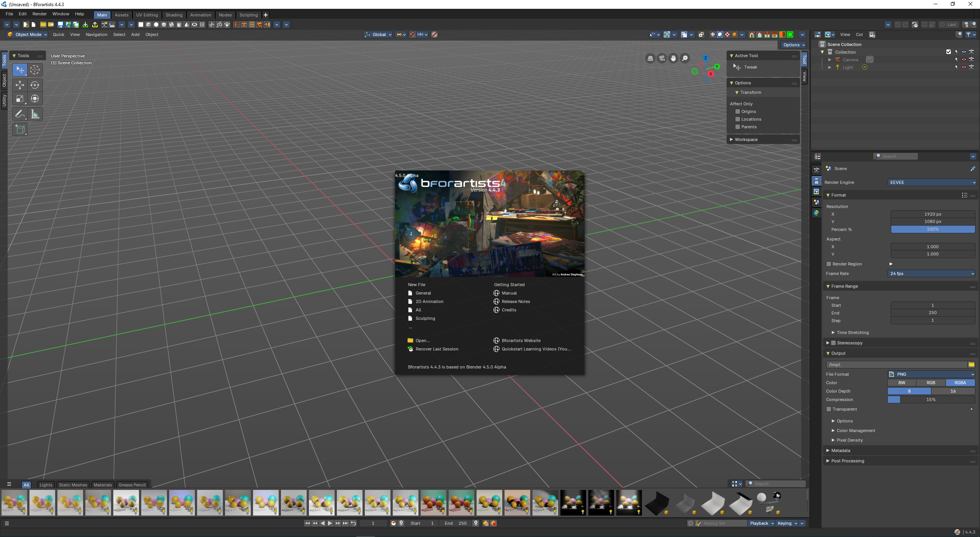This screenshot has height=537, width=980.
Task: Select the Rotate tool icon
Action: [x=35, y=85]
